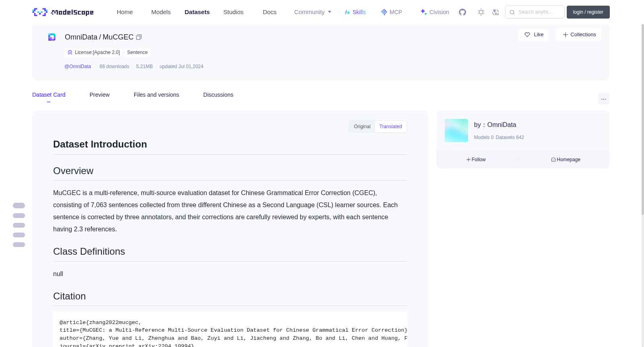The image size is (644, 347).
Task: Click the Sentence tag
Action: 137,52
